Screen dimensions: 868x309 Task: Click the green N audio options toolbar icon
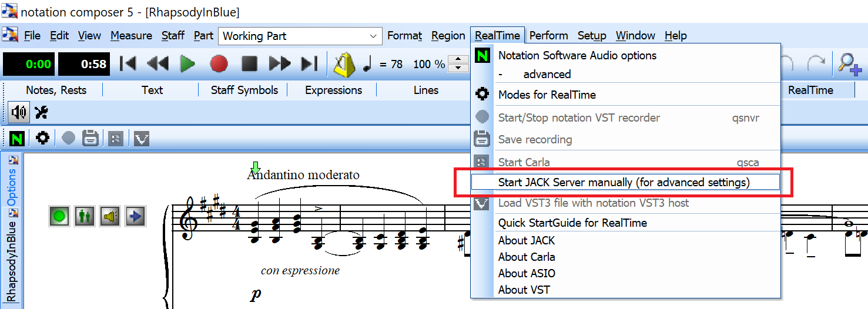click(x=16, y=139)
